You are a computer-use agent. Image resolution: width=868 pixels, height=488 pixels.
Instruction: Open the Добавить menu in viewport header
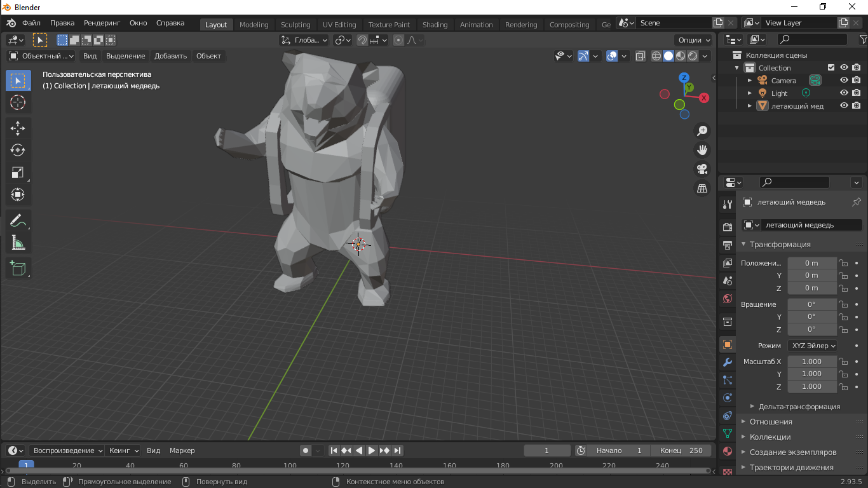[x=170, y=56]
